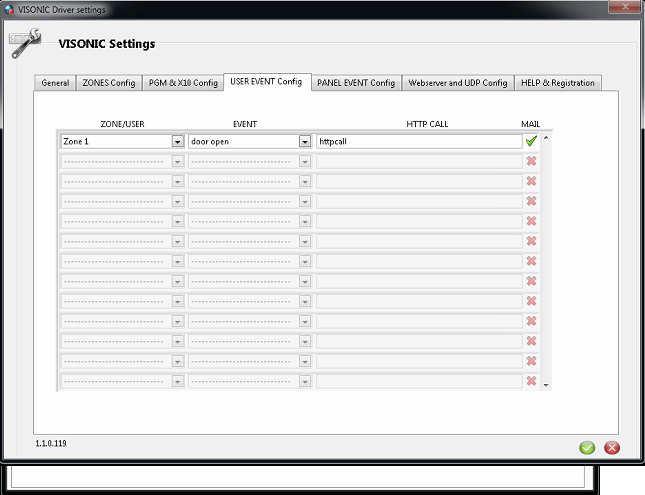
Task: Open the PGM & X10 Config tab
Action: click(183, 83)
